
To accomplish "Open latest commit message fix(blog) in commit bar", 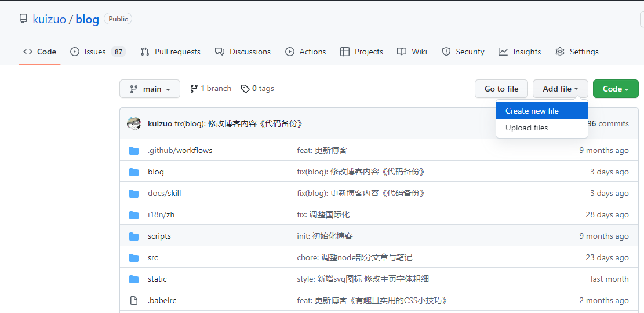I will tap(238, 123).
